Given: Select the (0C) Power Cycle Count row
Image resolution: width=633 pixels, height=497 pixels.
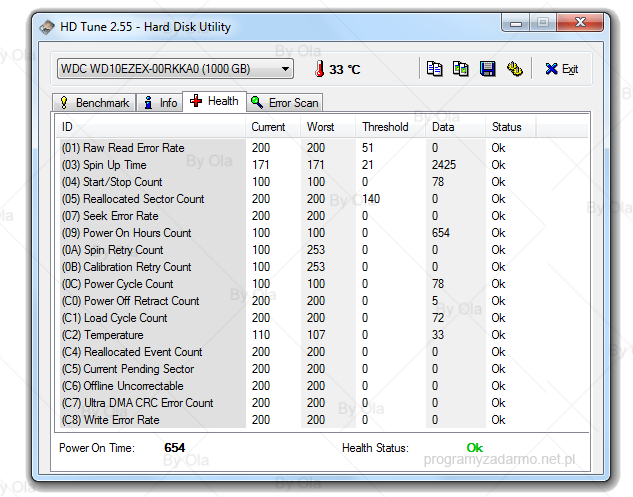Looking at the screenshot, I should [x=323, y=284].
